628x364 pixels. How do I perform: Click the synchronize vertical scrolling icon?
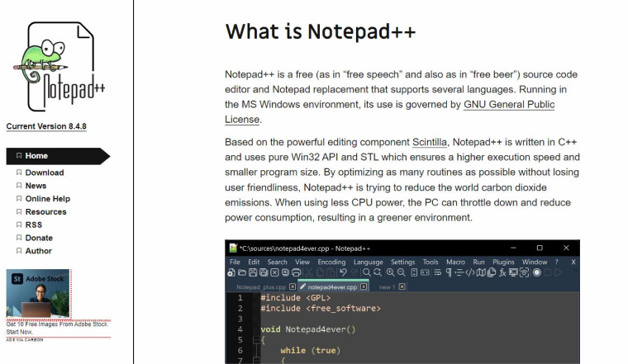click(x=414, y=273)
